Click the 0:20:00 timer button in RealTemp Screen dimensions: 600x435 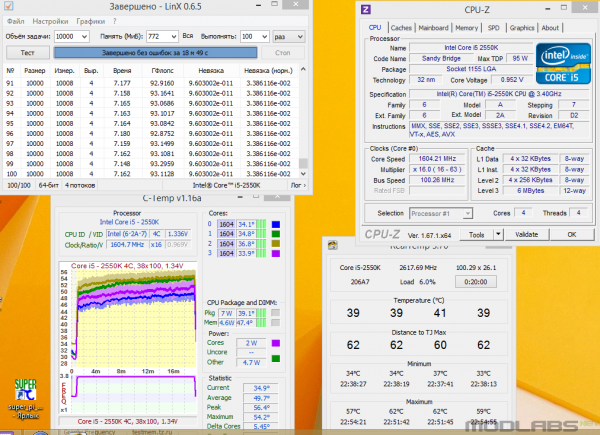(x=476, y=282)
